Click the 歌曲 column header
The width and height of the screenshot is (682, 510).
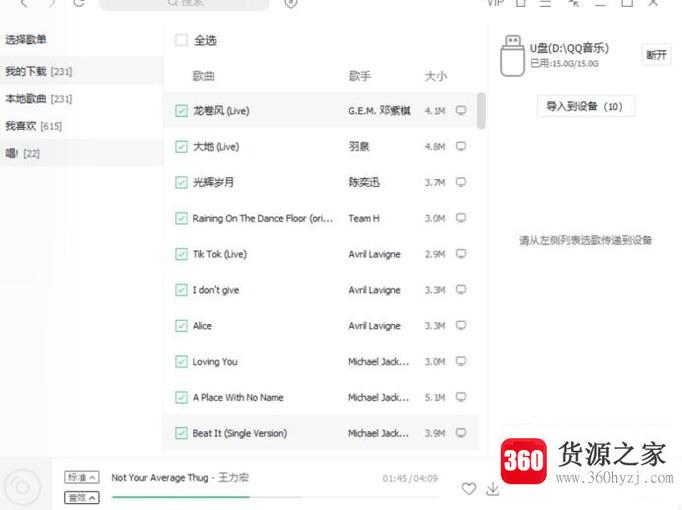click(x=203, y=76)
